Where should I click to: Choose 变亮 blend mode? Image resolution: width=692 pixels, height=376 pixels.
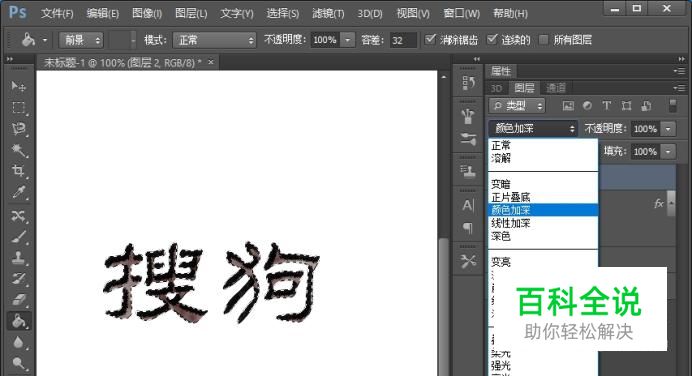click(543, 262)
